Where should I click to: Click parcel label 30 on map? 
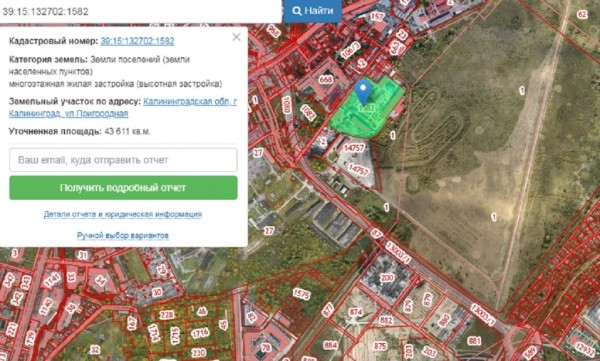coord(157,292)
